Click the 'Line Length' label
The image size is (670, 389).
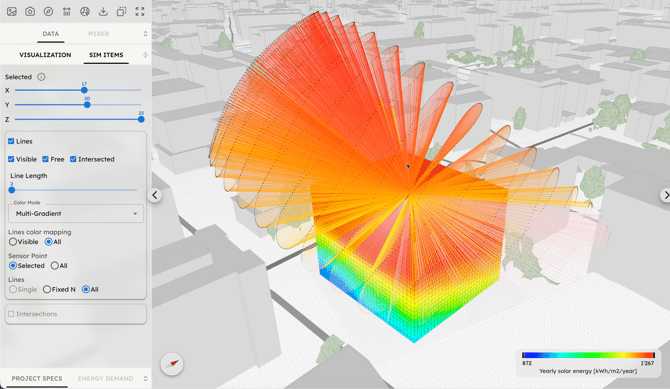tap(29, 176)
